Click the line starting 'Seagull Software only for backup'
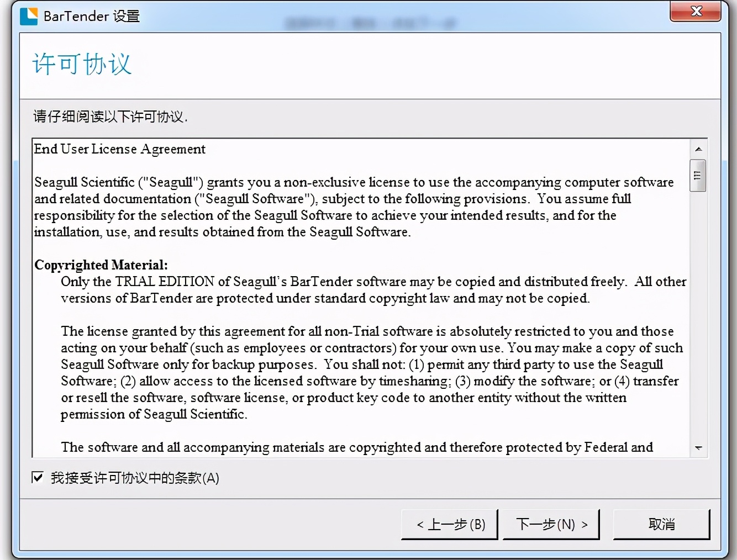This screenshot has height=560, width=737. tap(362, 364)
